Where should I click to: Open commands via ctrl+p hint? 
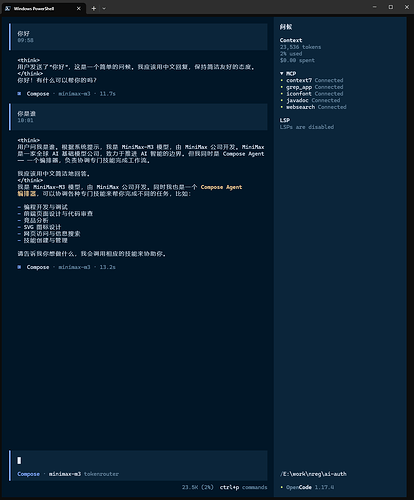243,487
